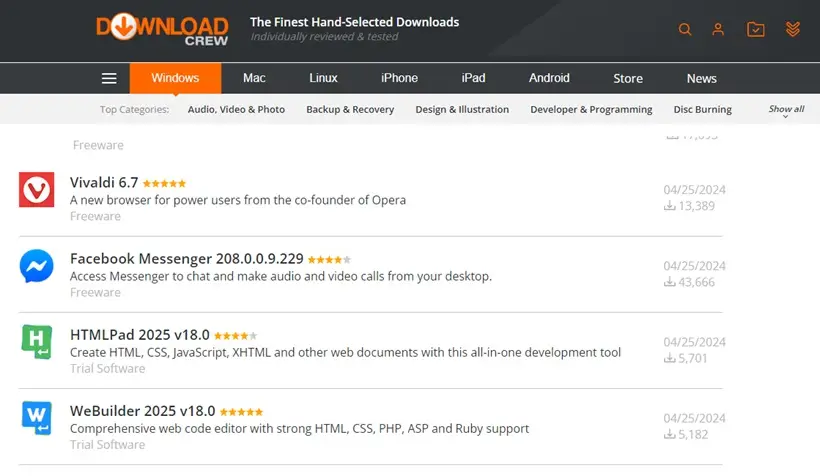Click Trial Software label under HTMLPad
The width and height of the screenshot is (820, 476).
coord(108,369)
